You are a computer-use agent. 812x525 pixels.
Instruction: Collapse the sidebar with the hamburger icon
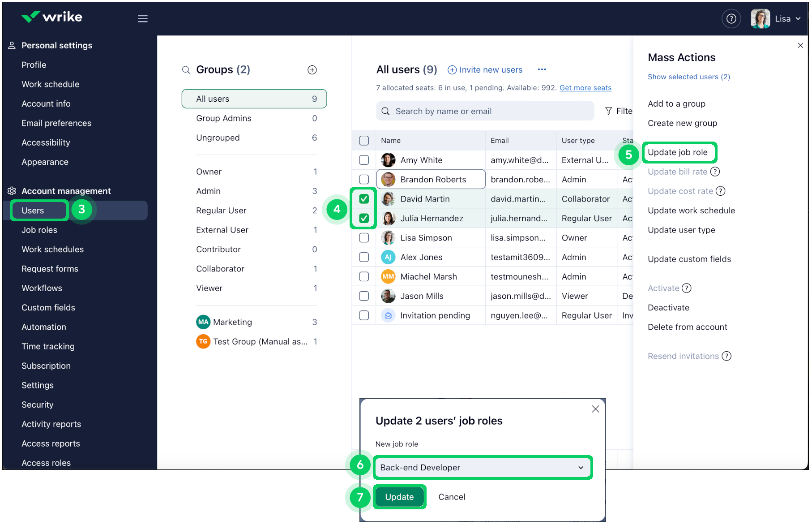pos(142,18)
